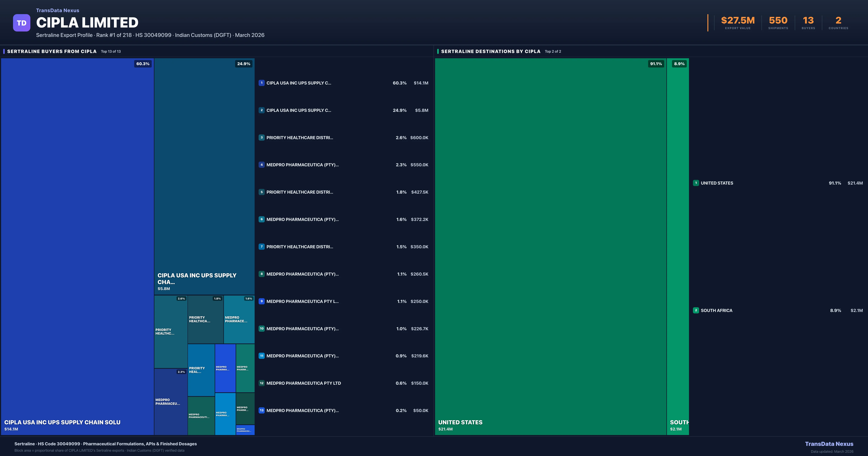Click rank 3 badge for Priority Healthcare
This screenshot has width=868, height=456.
[x=261, y=138]
